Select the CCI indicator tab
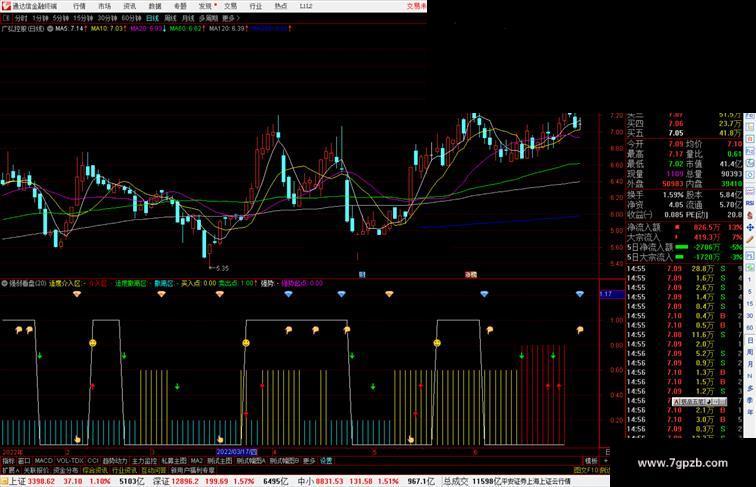 coord(93,461)
